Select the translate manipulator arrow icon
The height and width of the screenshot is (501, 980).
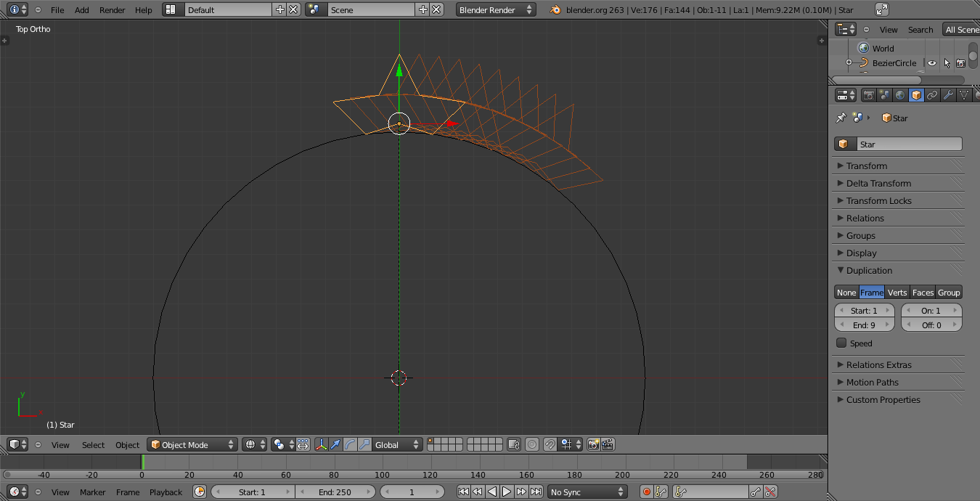[335, 444]
